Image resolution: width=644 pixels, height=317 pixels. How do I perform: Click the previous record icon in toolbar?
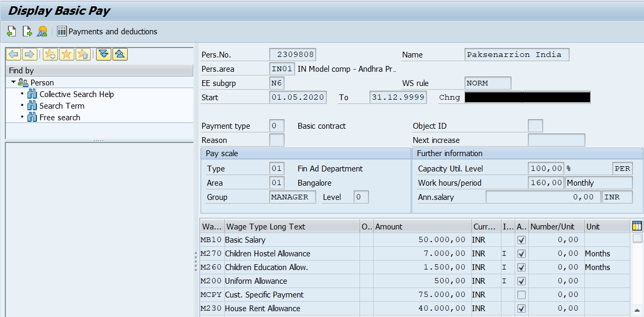click(x=11, y=32)
